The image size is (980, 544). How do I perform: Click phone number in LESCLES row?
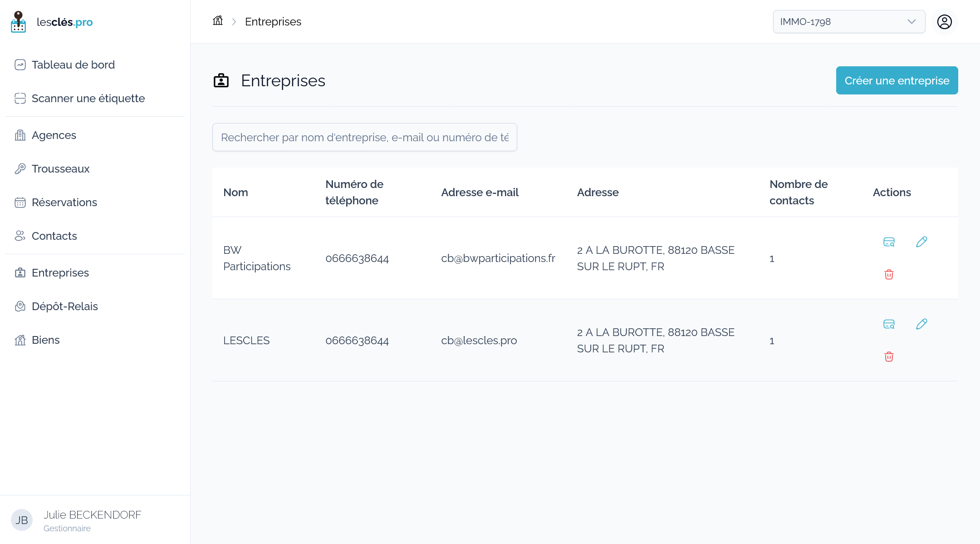click(357, 341)
